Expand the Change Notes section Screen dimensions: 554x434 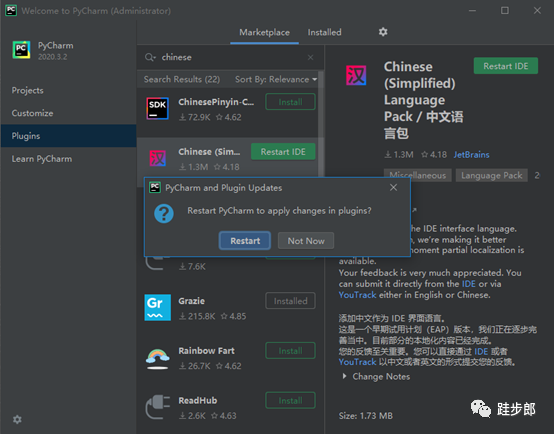tap(376, 376)
